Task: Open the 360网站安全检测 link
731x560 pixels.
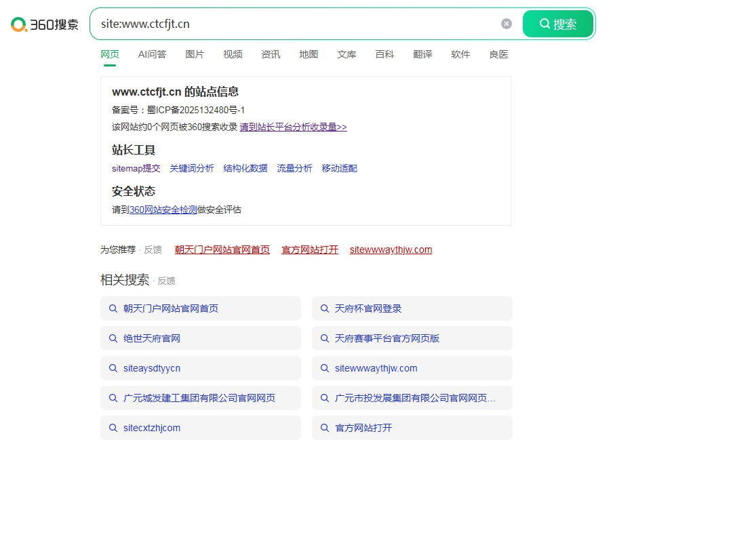Action: coord(163,209)
